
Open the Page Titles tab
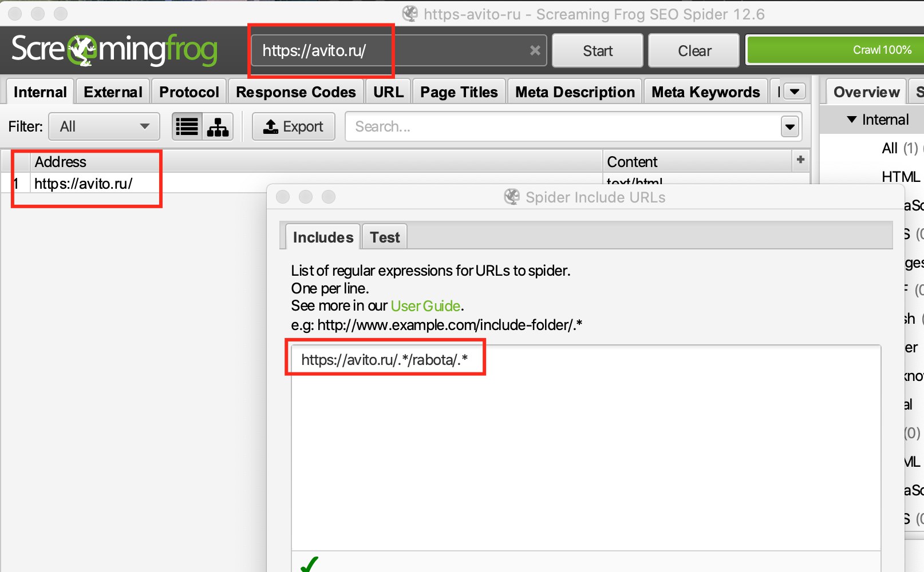pyautogui.click(x=459, y=92)
